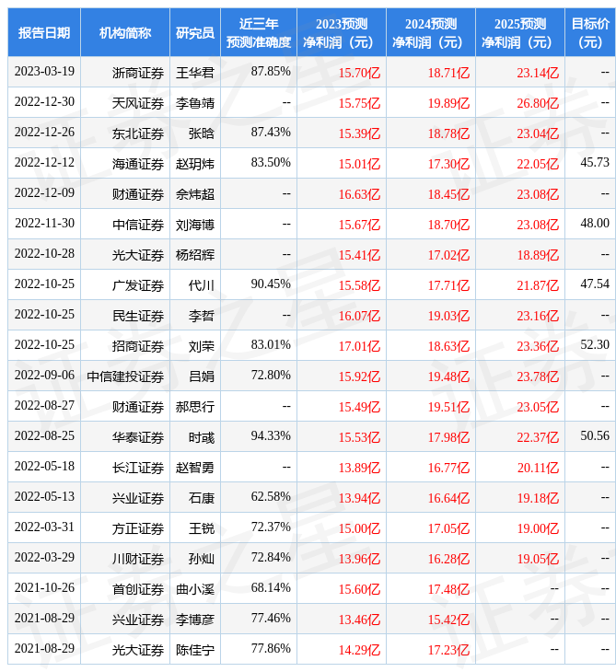Select researcher cell 王华君
The width and height of the screenshot is (616, 672).
(195, 73)
